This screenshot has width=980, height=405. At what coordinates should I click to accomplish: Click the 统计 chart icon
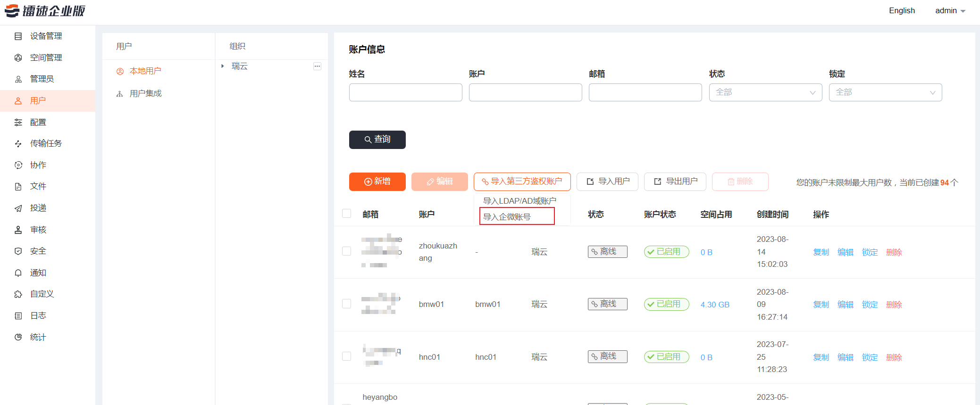[x=18, y=337]
